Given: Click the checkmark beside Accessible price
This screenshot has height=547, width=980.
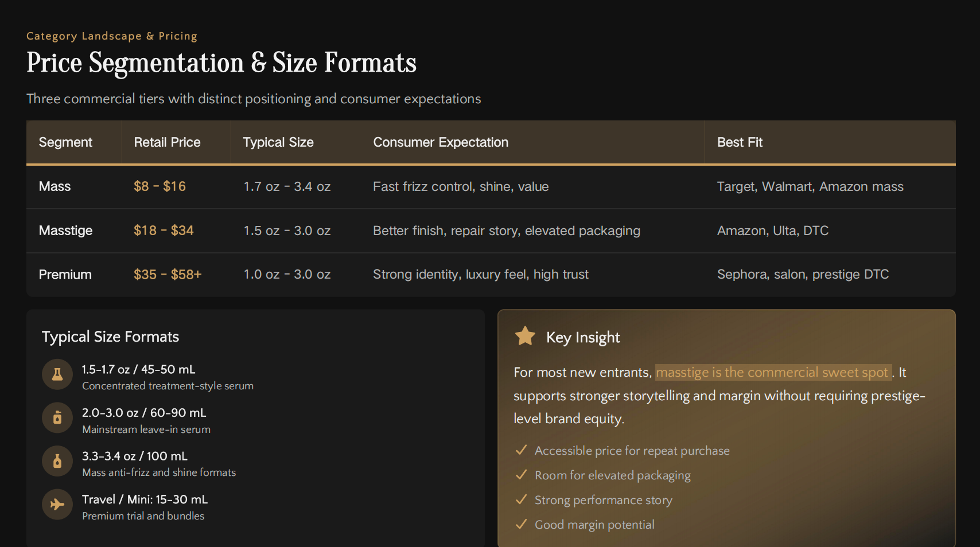Looking at the screenshot, I should (x=521, y=451).
